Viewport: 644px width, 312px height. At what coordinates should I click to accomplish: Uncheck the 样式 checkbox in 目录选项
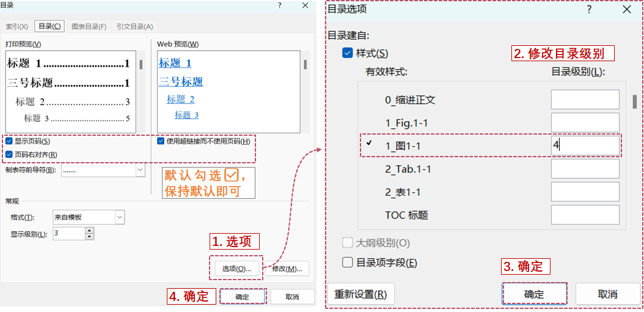tap(347, 54)
